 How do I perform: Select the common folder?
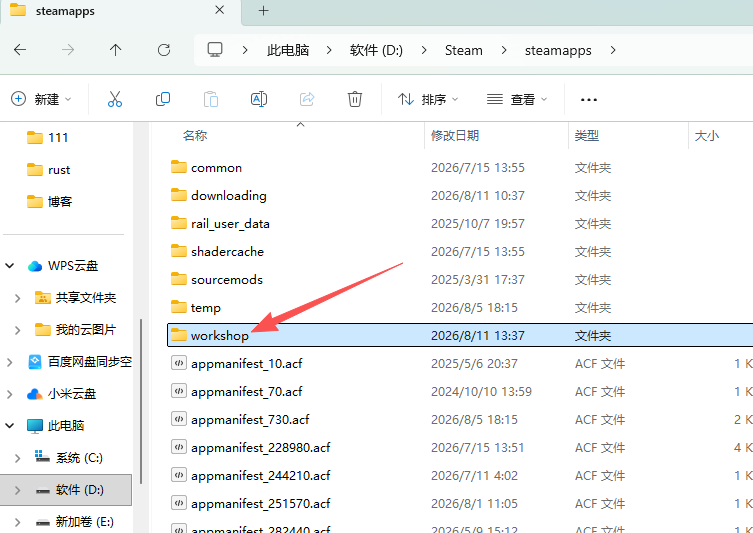pyautogui.click(x=460, y=168)
